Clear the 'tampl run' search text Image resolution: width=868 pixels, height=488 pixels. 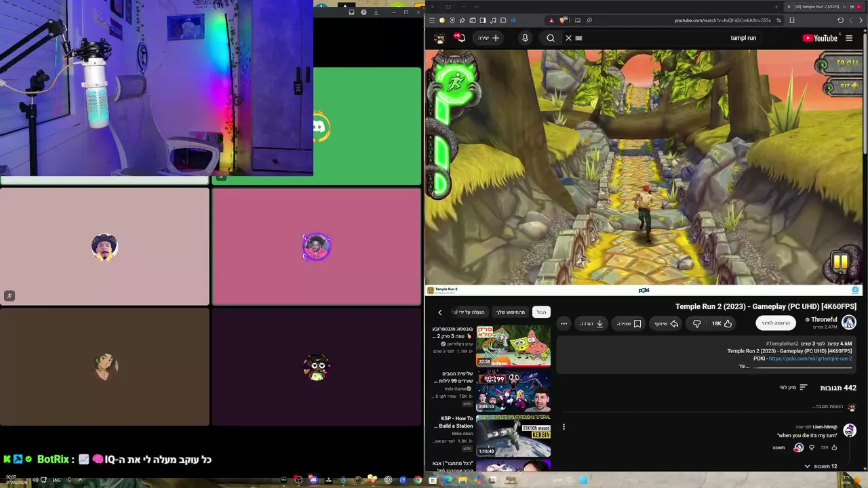(568, 38)
